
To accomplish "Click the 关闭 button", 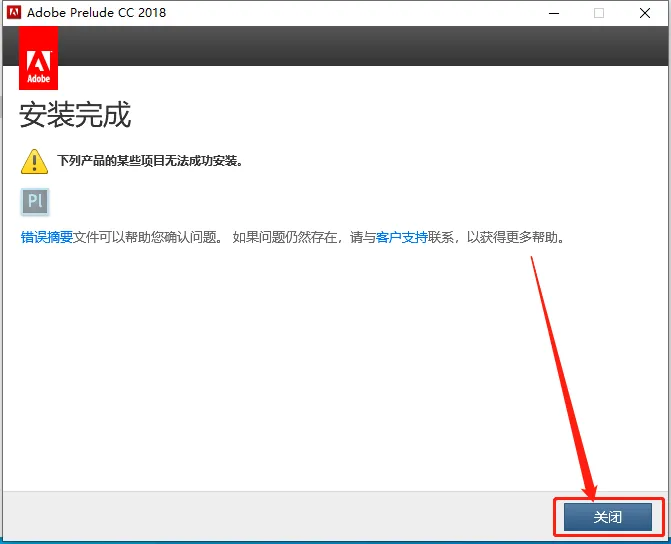I will [608, 517].
